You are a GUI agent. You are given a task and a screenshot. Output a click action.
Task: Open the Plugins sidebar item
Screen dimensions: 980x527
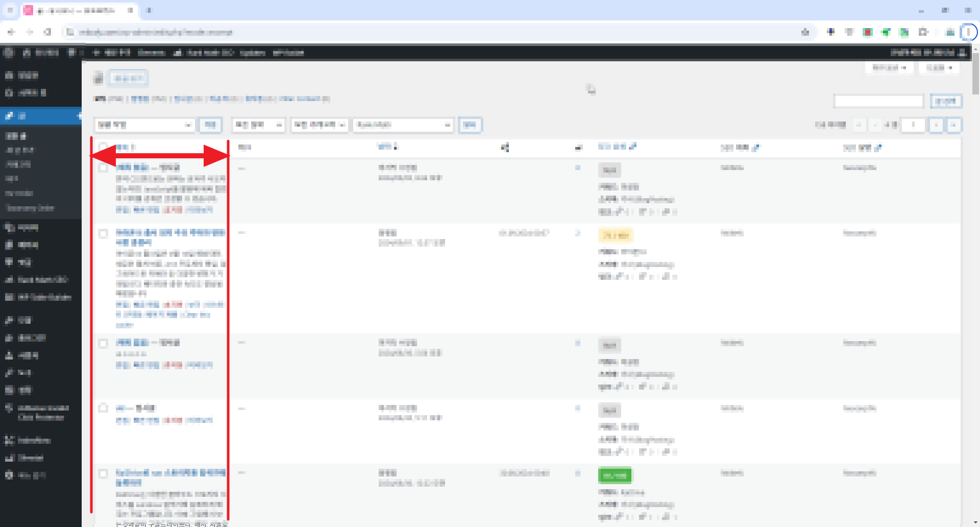(x=41, y=338)
